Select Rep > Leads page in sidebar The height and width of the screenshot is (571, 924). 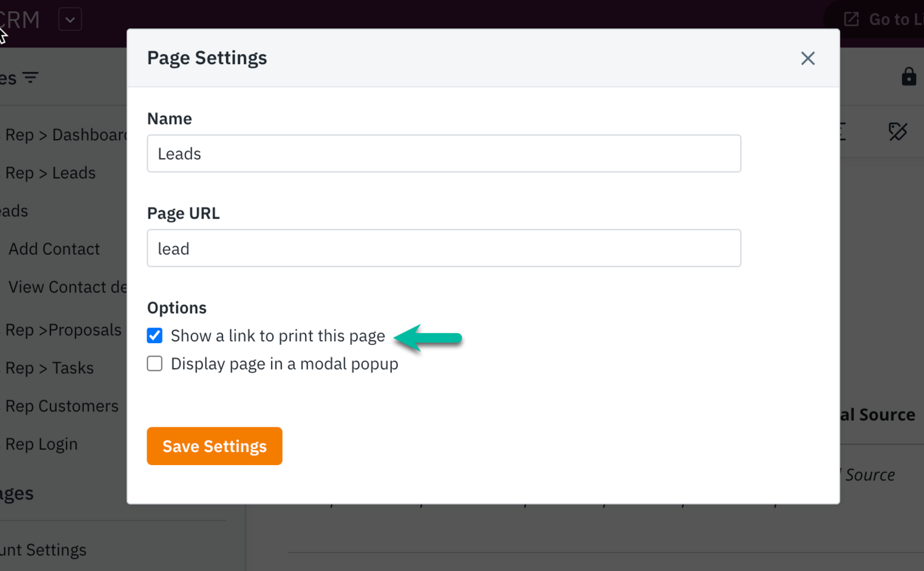coord(51,173)
